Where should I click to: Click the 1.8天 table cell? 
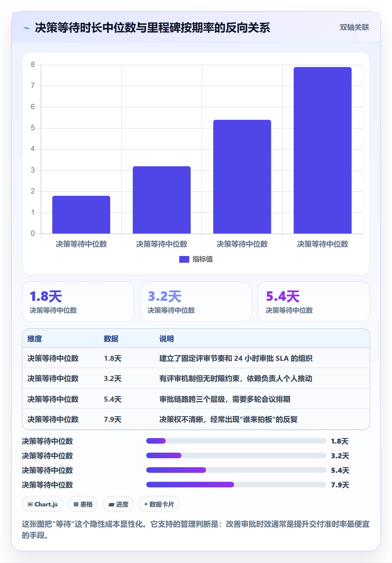[x=113, y=358]
